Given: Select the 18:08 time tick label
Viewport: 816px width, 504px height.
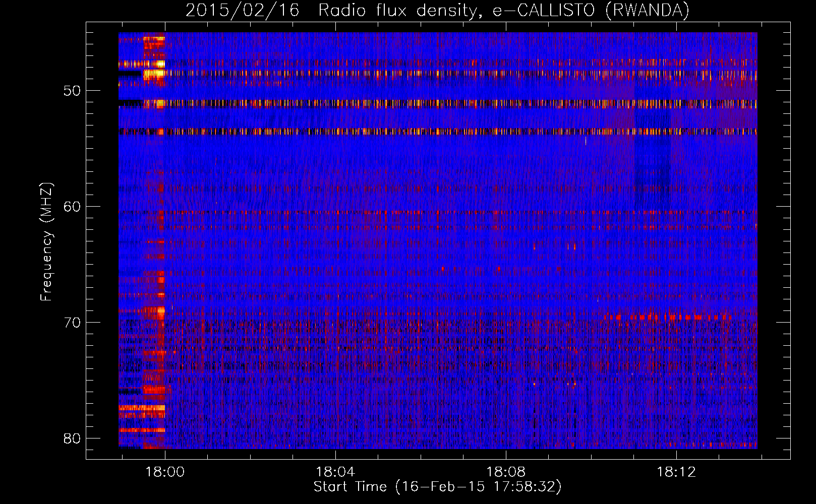Looking at the screenshot, I should click(x=505, y=472).
